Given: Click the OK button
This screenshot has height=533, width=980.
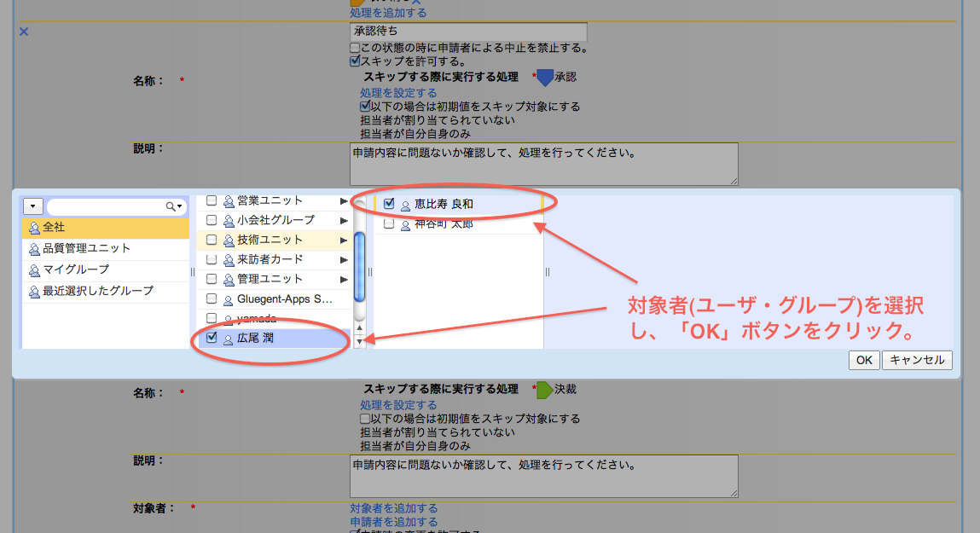Looking at the screenshot, I should [863, 360].
